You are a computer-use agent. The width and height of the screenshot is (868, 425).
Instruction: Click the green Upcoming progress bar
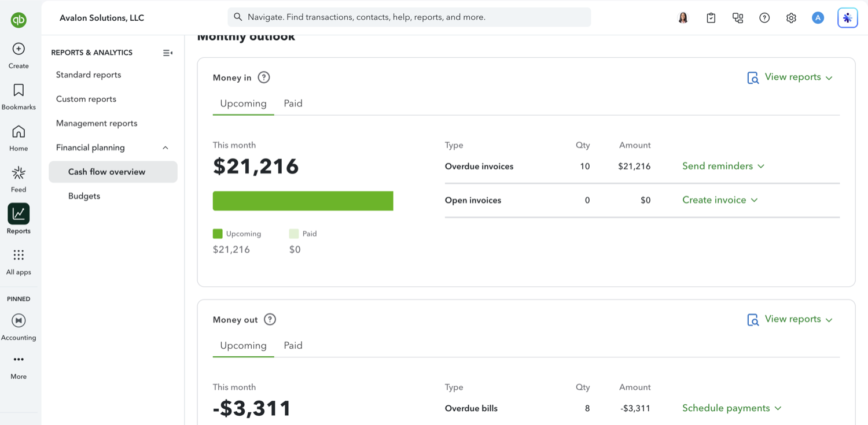point(303,201)
